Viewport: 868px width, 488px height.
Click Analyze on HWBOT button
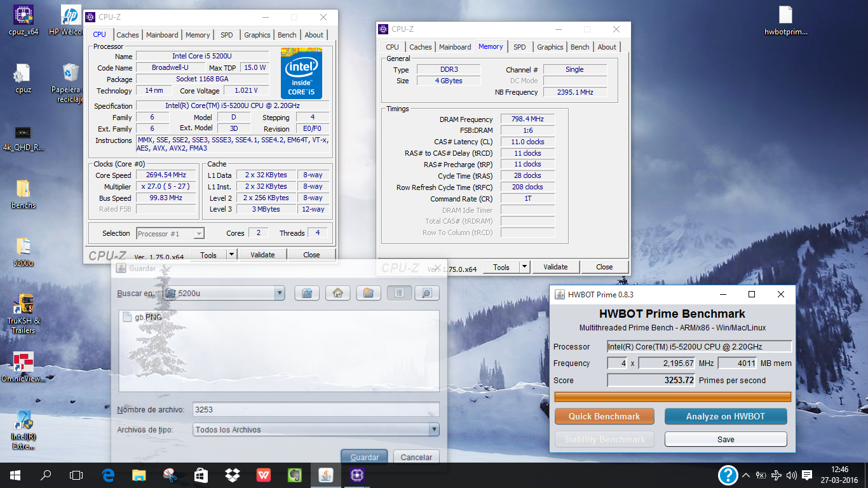point(726,416)
